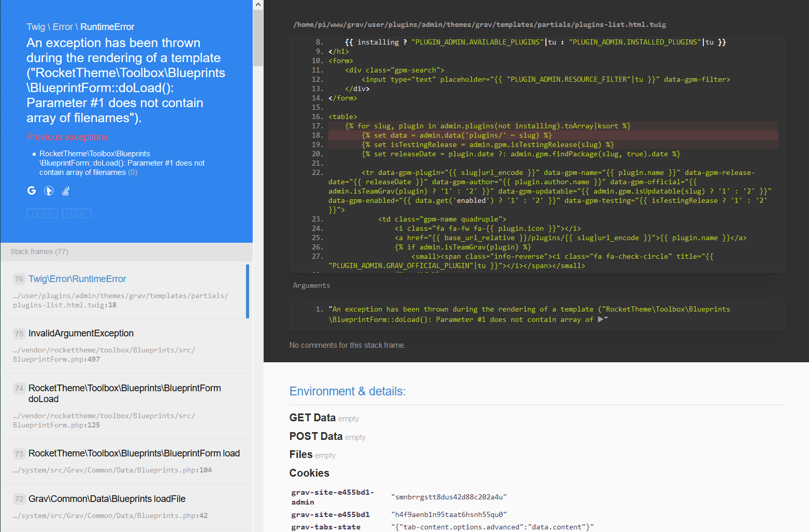Select stack frame 74 BlueprintForm doLoad
The width and height of the screenshot is (809, 532).
[125, 406]
